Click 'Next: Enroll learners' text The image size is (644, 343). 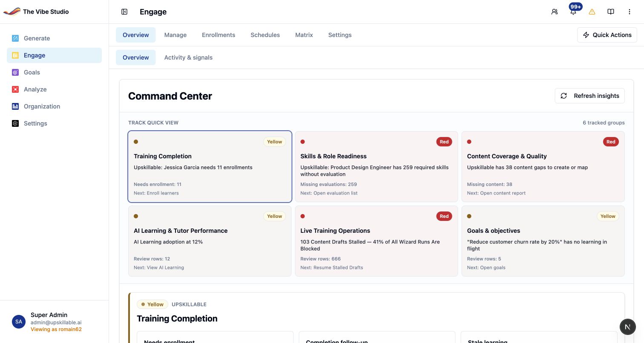coord(156,193)
